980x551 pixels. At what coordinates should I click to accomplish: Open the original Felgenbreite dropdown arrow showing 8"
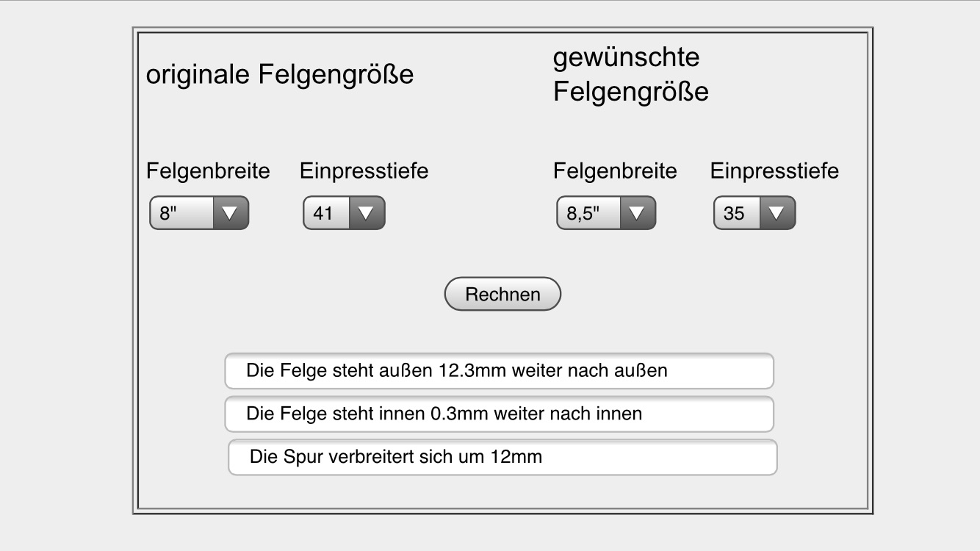230,213
